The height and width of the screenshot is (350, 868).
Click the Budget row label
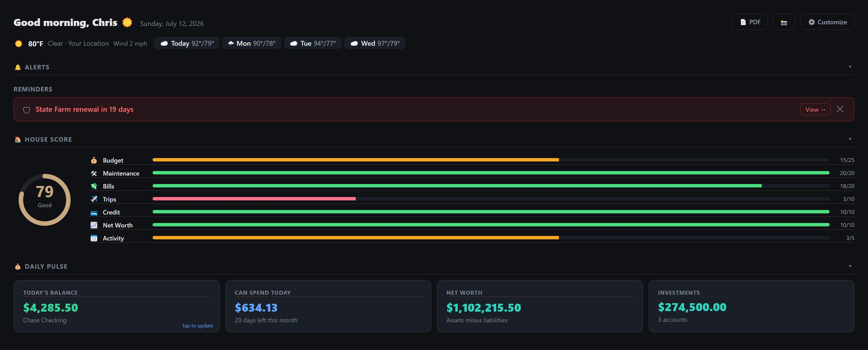(113, 161)
